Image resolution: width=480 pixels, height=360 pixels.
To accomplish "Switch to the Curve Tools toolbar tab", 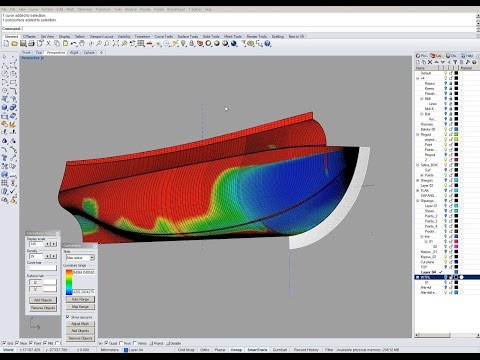I will [x=164, y=36].
